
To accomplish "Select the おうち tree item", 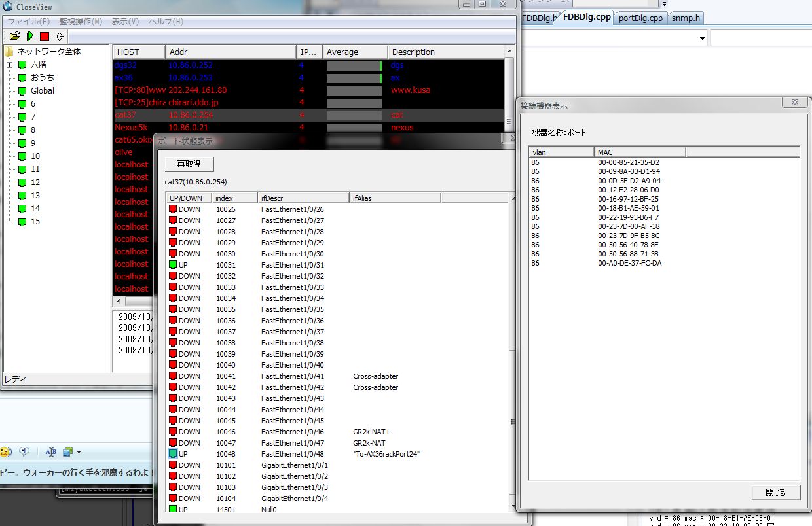I will (x=43, y=78).
